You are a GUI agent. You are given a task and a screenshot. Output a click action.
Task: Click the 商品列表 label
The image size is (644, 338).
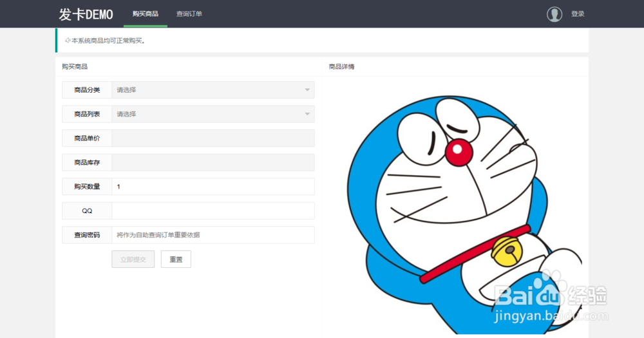(87, 114)
